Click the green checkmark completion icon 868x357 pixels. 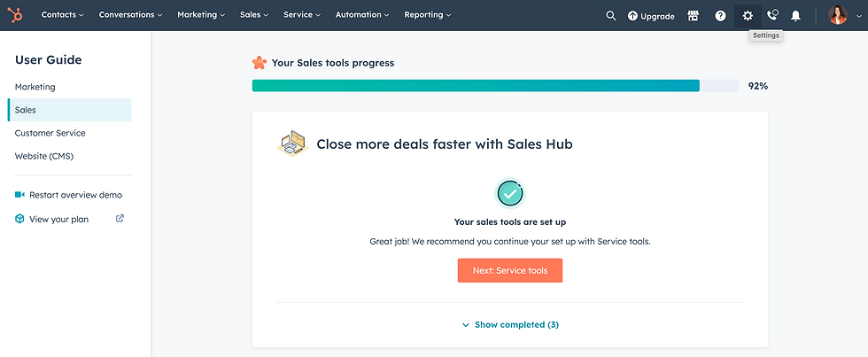point(510,193)
